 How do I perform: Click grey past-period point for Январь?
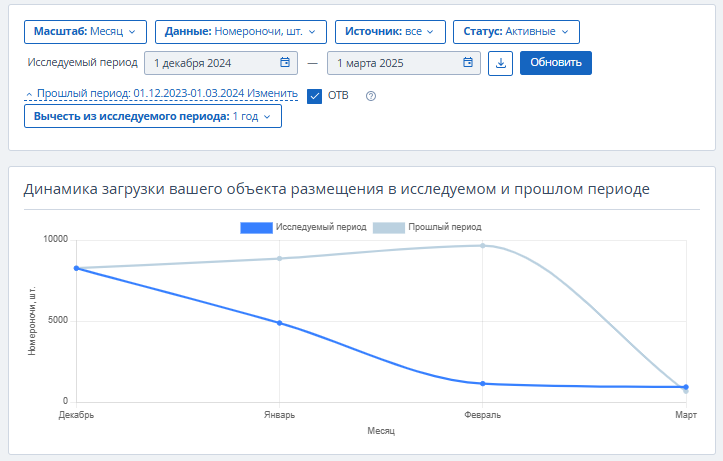click(279, 259)
